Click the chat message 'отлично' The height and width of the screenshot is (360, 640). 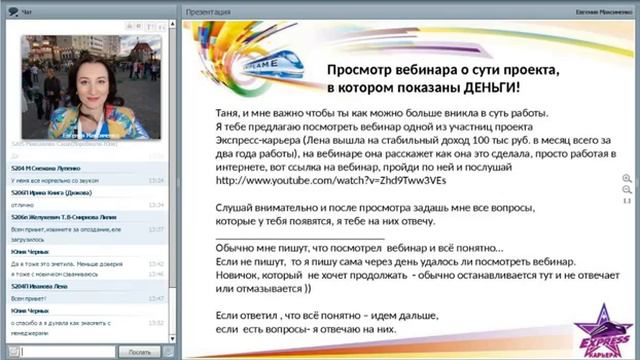coord(22,205)
